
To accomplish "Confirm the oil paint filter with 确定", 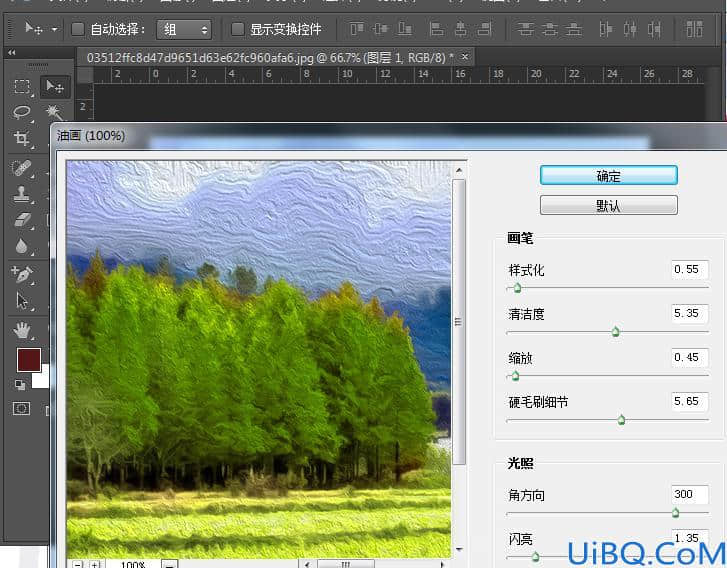I will (609, 176).
